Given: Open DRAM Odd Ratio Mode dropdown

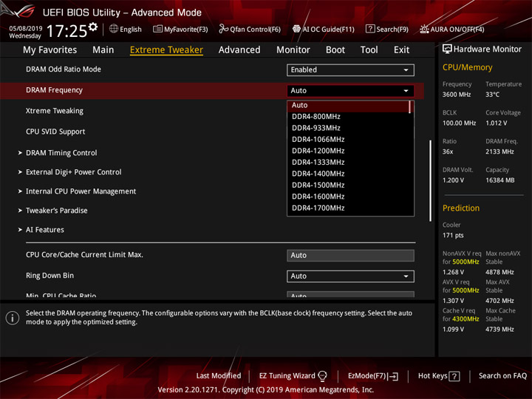Looking at the screenshot, I should pyautogui.click(x=350, y=70).
